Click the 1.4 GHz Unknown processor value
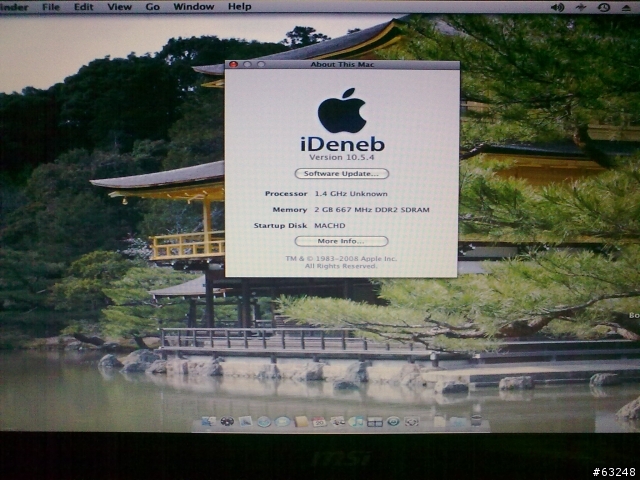640x480 pixels. point(351,194)
